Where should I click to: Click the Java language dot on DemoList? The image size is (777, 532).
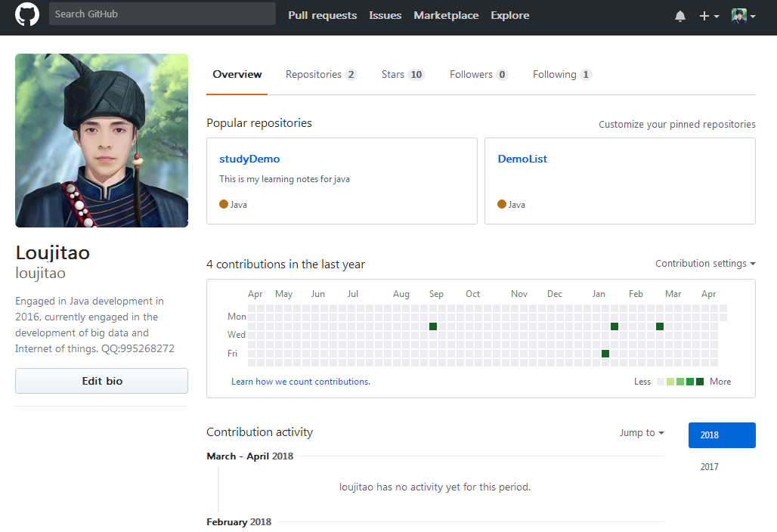(502, 204)
